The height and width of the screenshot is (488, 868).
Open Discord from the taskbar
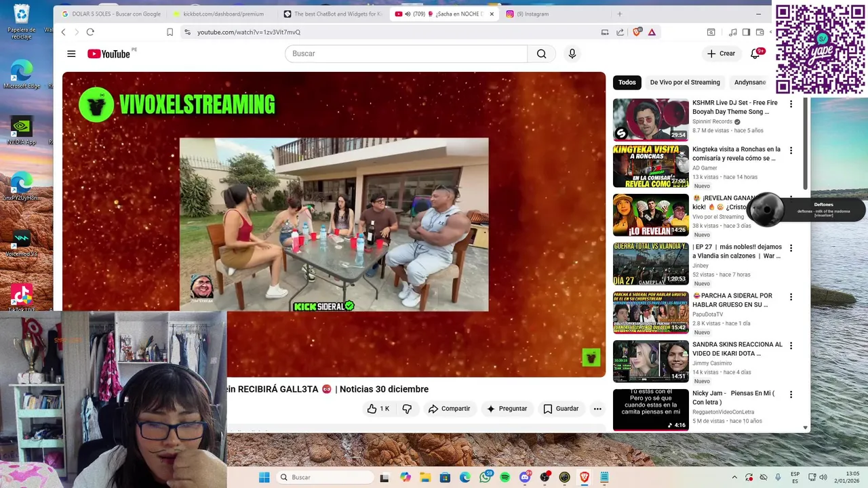coord(525,477)
